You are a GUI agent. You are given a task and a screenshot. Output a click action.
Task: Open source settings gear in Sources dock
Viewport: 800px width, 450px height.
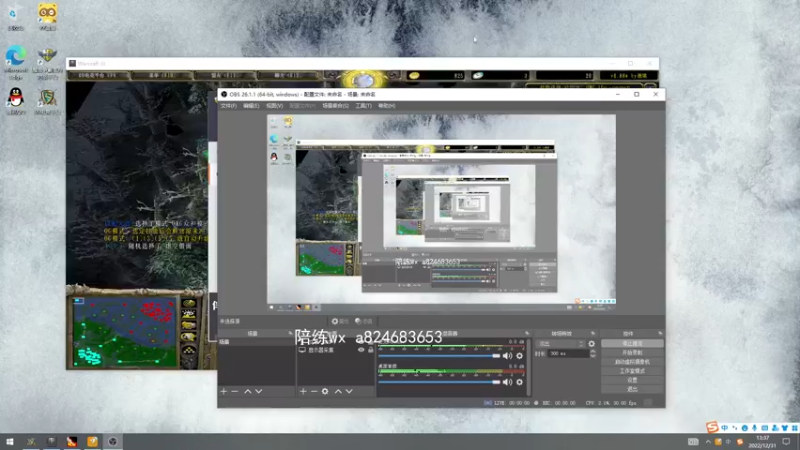[x=325, y=391]
